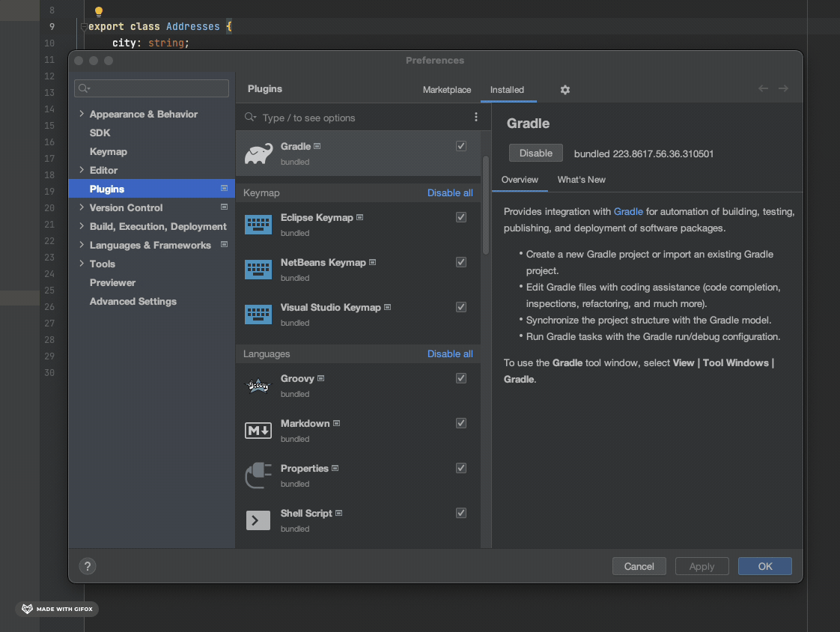Click the project-level marker icon beside Plugins

click(225, 189)
